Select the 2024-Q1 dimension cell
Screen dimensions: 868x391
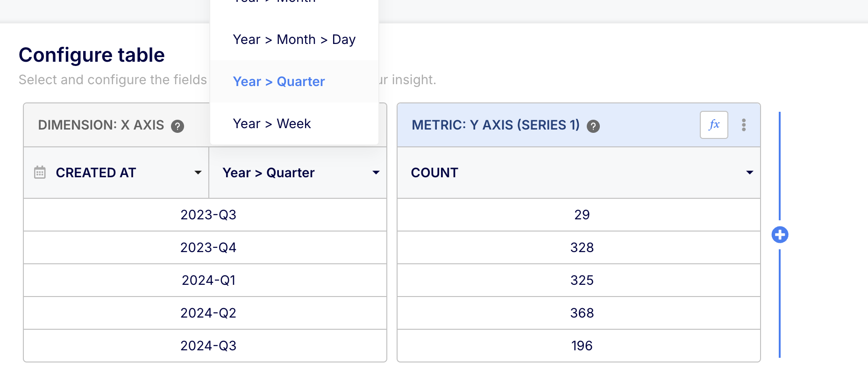pos(208,280)
